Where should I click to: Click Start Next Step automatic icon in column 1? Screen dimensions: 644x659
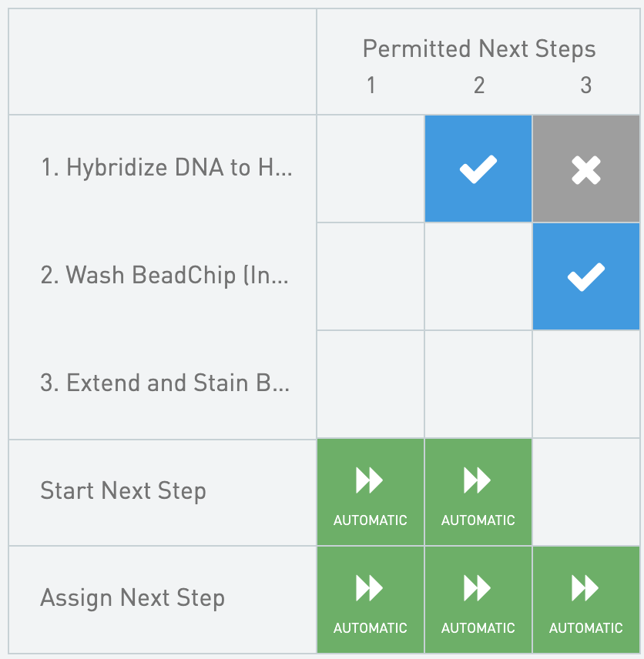(x=370, y=493)
